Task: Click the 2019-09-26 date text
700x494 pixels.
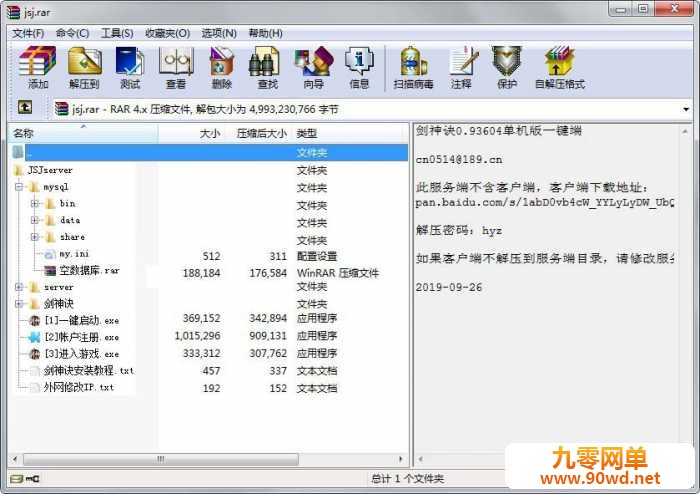Action: point(449,287)
